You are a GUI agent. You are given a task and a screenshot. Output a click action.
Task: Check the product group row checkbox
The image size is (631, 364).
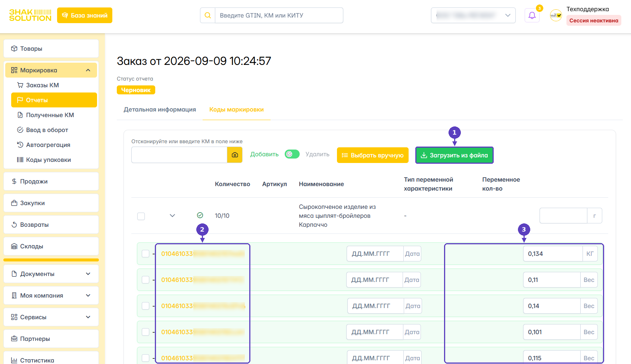click(141, 216)
